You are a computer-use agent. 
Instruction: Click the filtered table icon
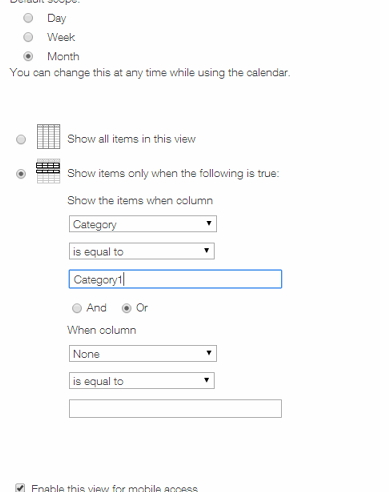[x=48, y=171]
